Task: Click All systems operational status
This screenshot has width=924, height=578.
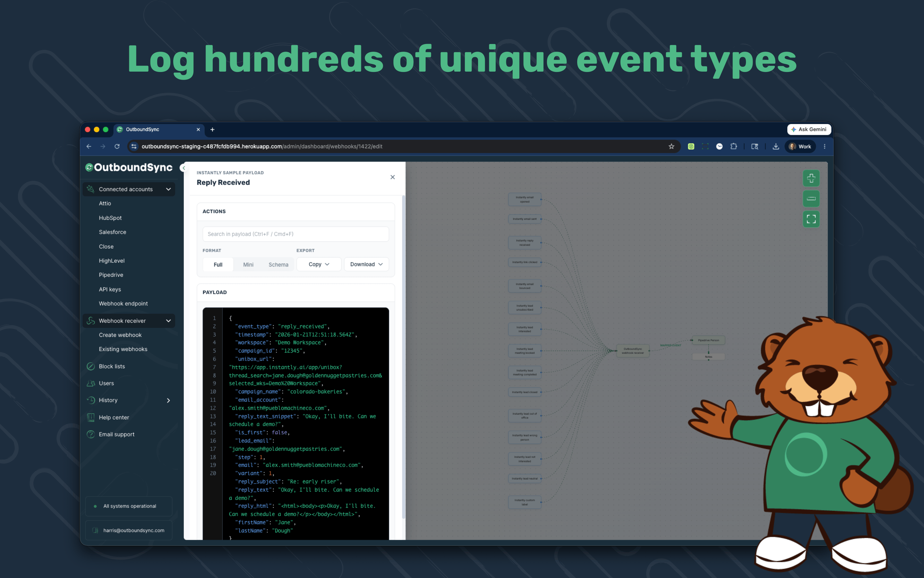Action: click(129, 506)
